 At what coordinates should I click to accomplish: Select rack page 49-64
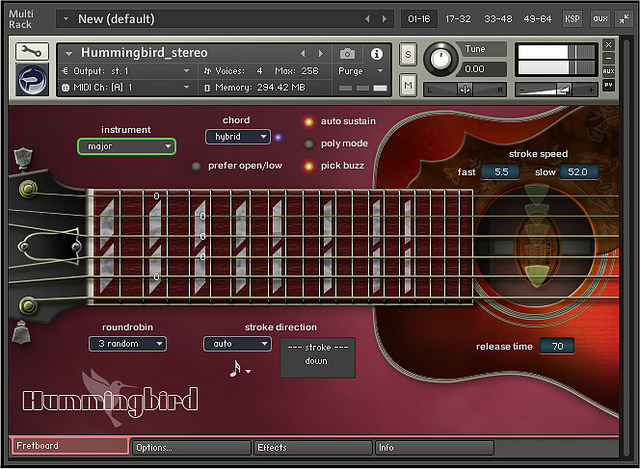(x=537, y=19)
